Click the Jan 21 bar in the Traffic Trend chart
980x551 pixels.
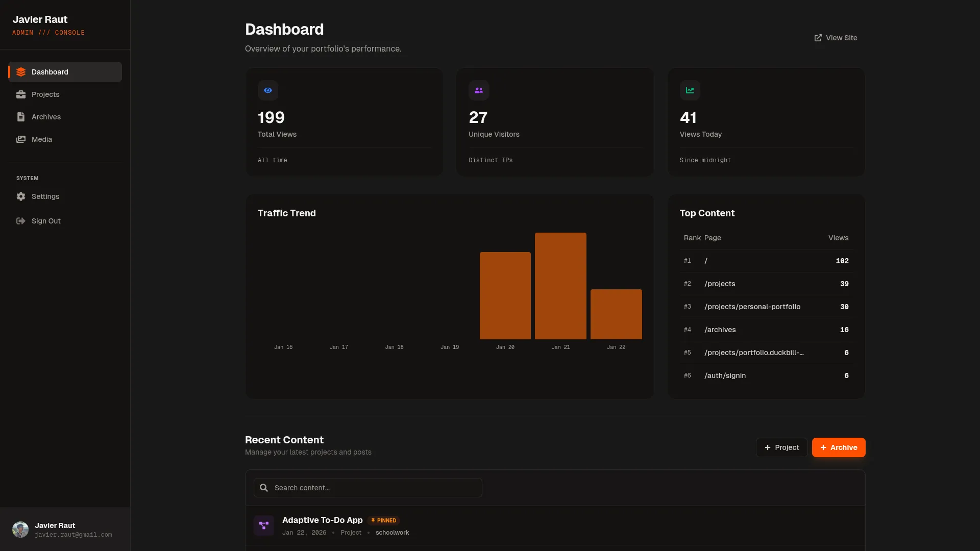tap(560, 286)
